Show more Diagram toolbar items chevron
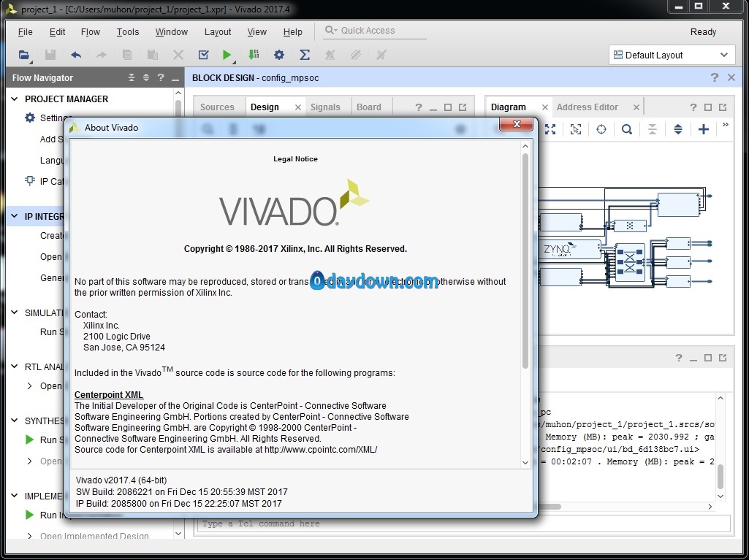Screen dimensions: 749x560 pyautogui.click(x=726, y=125)
